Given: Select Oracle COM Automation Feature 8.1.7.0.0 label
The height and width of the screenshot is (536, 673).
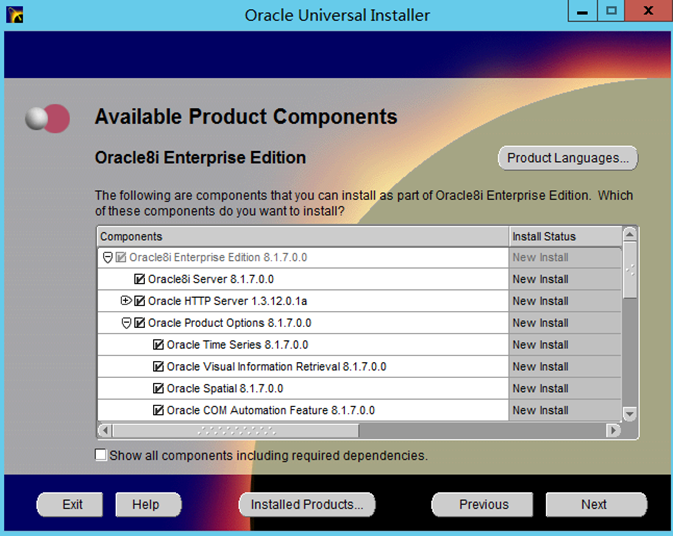Looking at the screenshot, I should click(x=271, y=410).
